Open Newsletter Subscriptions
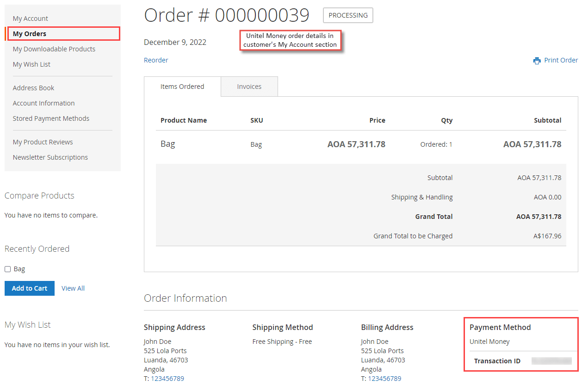Viewport: 582px width, 392px height. (x=50, y=157)
